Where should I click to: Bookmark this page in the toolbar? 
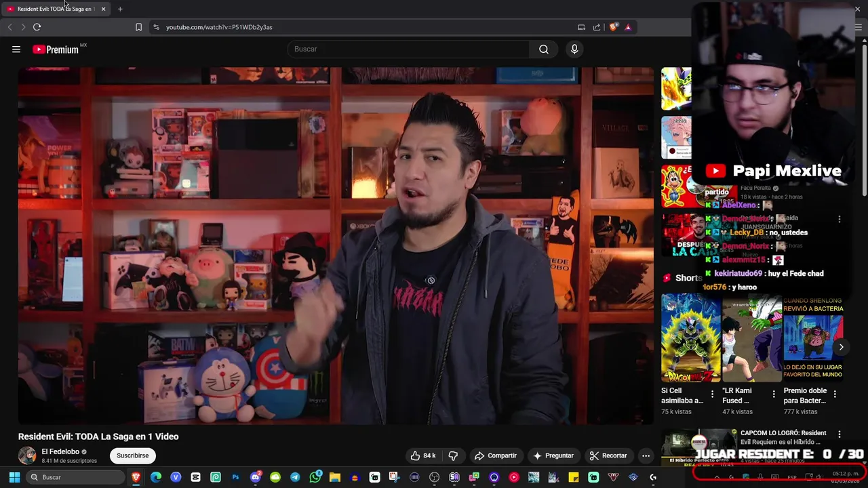click(138, 27)
